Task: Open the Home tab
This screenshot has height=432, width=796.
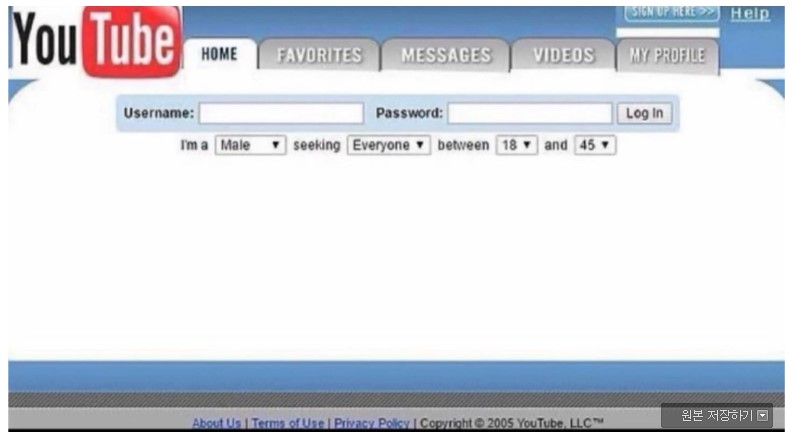Action: tap(219, 54)
